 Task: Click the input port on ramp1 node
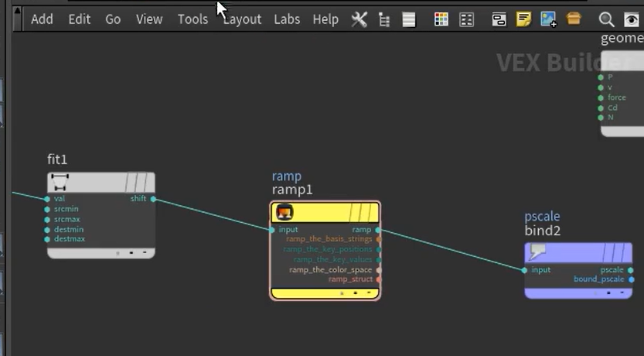pyautogui.click(x=272, y=230)
